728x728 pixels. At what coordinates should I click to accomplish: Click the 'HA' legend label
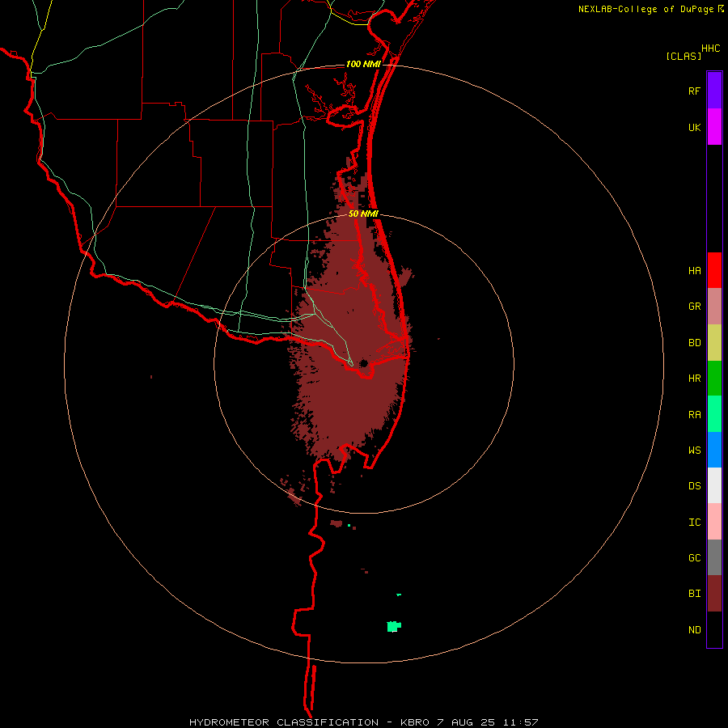tap(694, 271)
